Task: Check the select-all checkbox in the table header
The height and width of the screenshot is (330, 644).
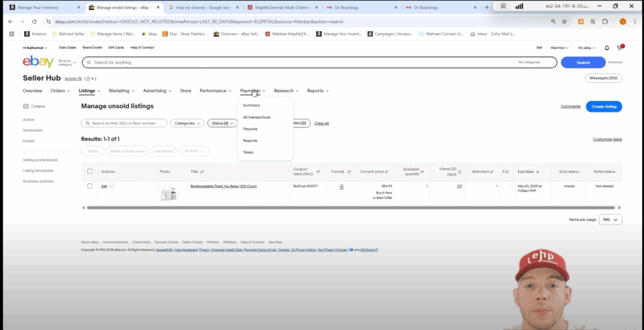Action: 90,171
